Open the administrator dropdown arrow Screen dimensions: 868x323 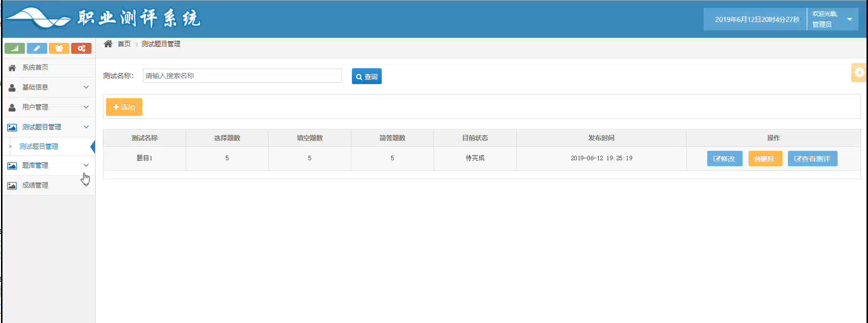point(850,19)
